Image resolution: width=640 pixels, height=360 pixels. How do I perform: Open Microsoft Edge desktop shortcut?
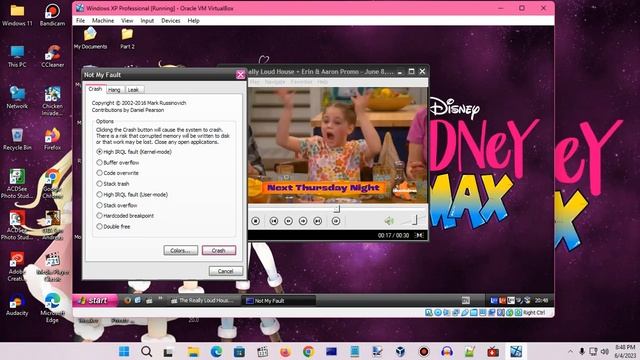(x=53, y=308)
